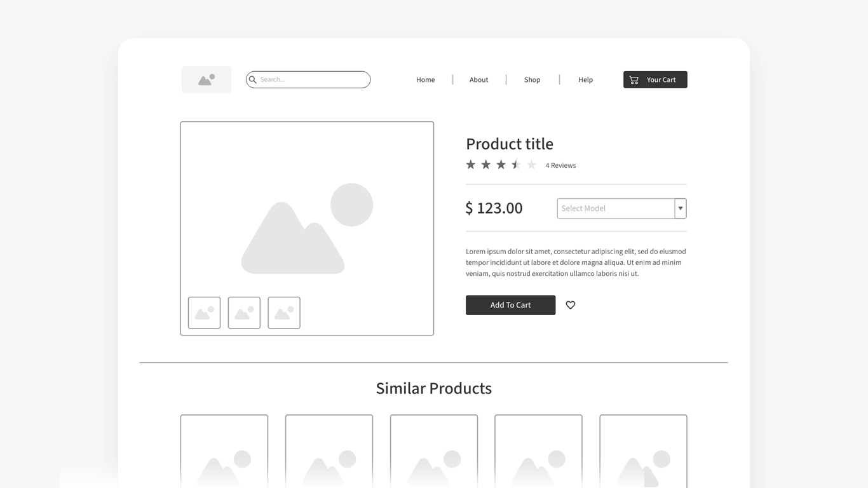The image size is (868, 488).
Task: Select the second product thumbnail
Action: (244, 312)
